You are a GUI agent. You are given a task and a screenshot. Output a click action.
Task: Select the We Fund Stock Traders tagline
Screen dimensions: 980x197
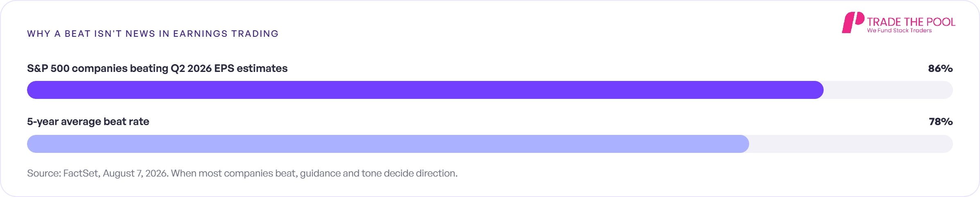[x=899, y=31]
